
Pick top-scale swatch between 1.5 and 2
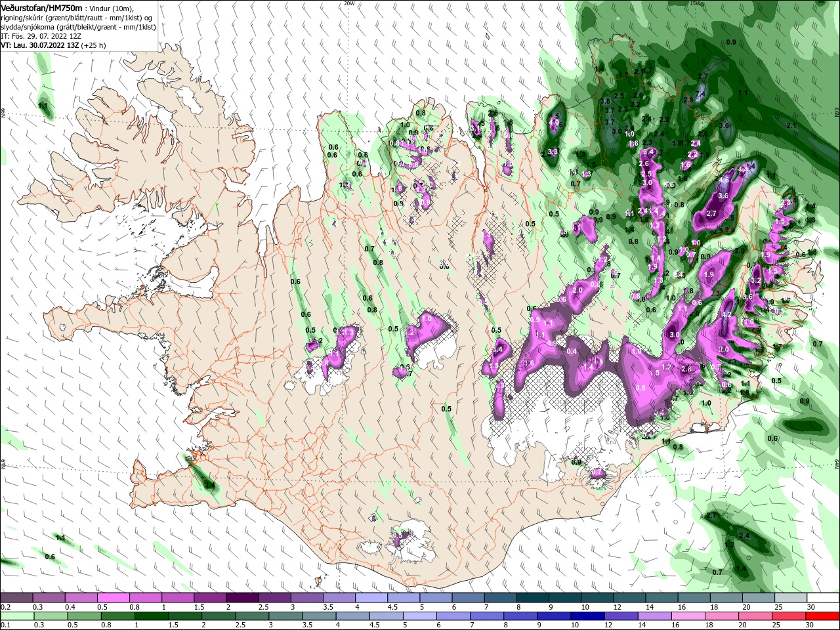(x=210, y=598)
